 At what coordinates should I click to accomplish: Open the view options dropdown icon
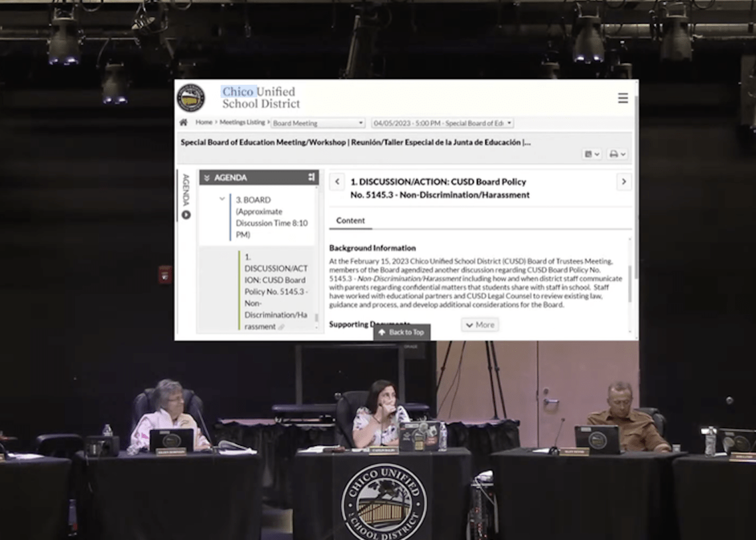[592, 154]
